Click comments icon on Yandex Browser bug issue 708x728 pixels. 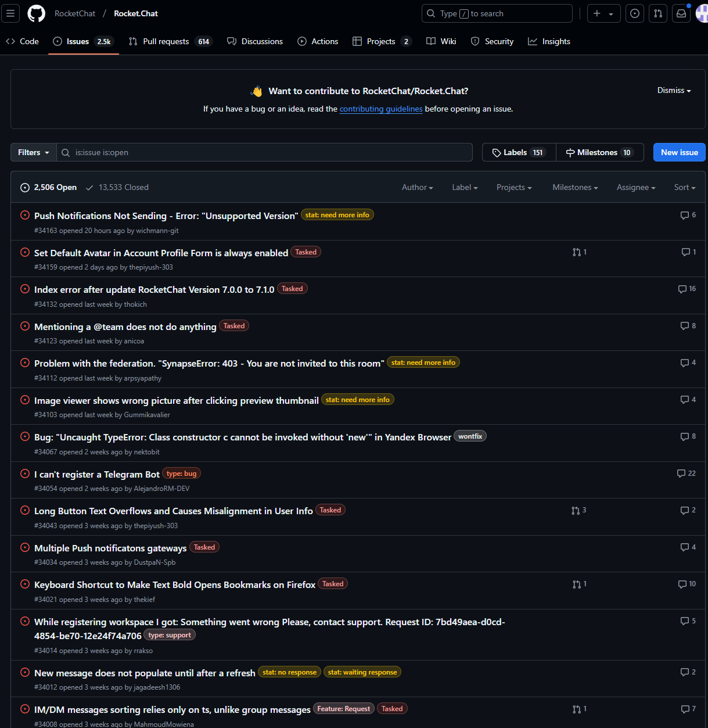click(688, 436)
